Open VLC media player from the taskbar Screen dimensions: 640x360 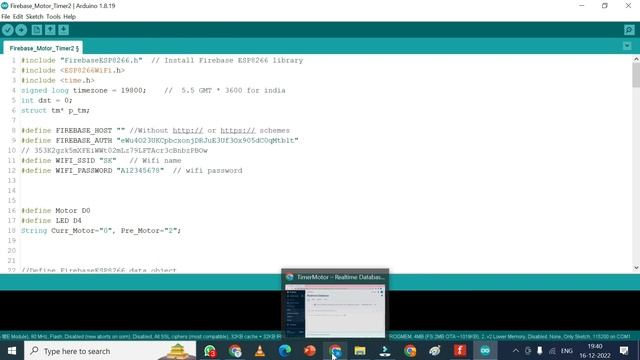click(x=260, y=351)
